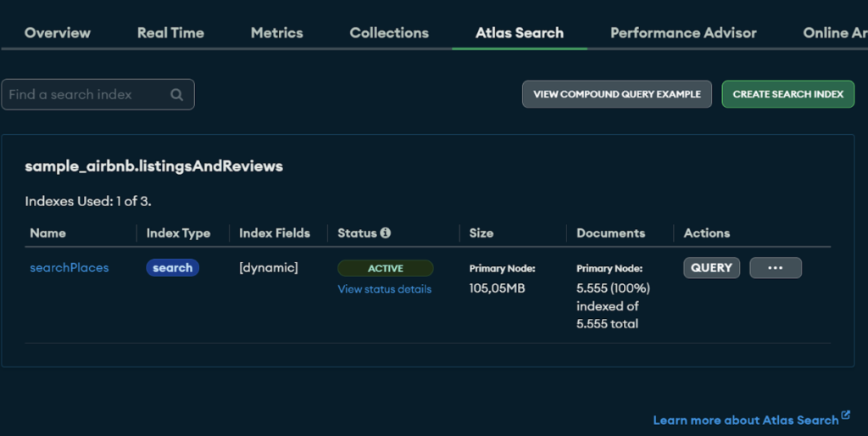This screenshot has width=868, height=436.
Task: Click the Actions column header
Action: (706, 232)
